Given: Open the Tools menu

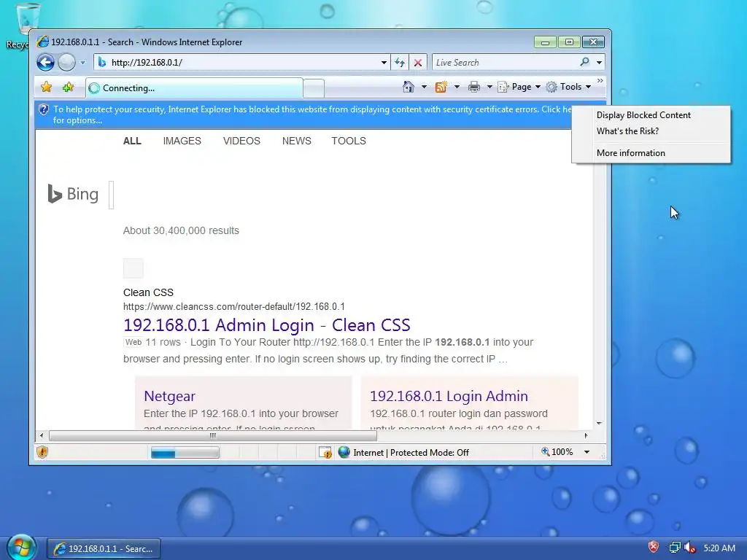Looking at the screenshot, I should pos(569,87).
